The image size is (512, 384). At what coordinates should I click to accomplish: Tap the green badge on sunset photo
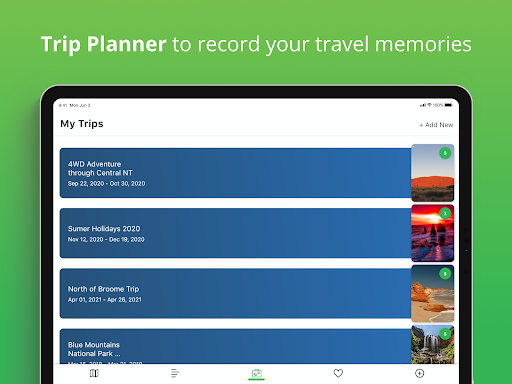pyautogui.click(x=445, y=213)
